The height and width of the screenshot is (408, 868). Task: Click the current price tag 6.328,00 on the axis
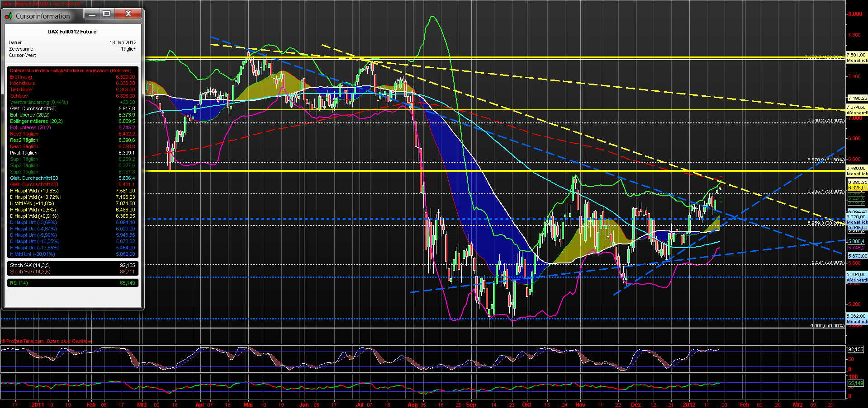pos(856,188)
